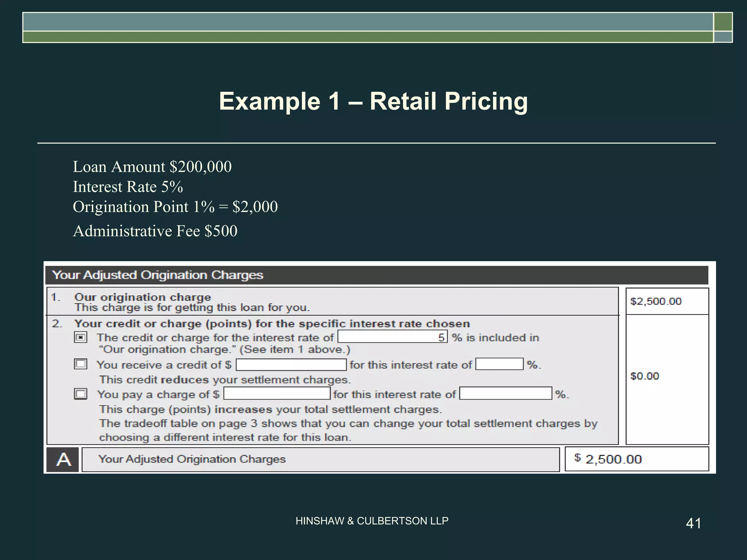Click the total $ 2,500.00 adjusted charges box
Screen dimensions: 747x560
[x=637, y=459]
